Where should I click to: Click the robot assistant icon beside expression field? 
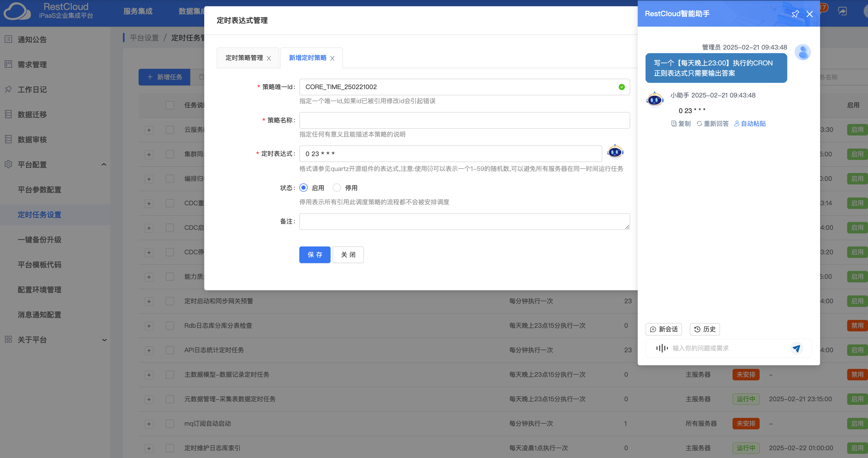(615, 152)
